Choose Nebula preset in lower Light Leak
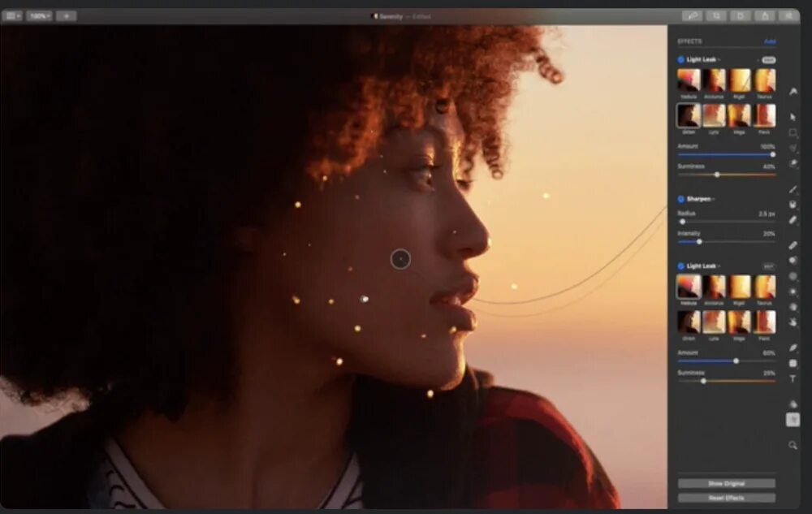 pos(689,287)
